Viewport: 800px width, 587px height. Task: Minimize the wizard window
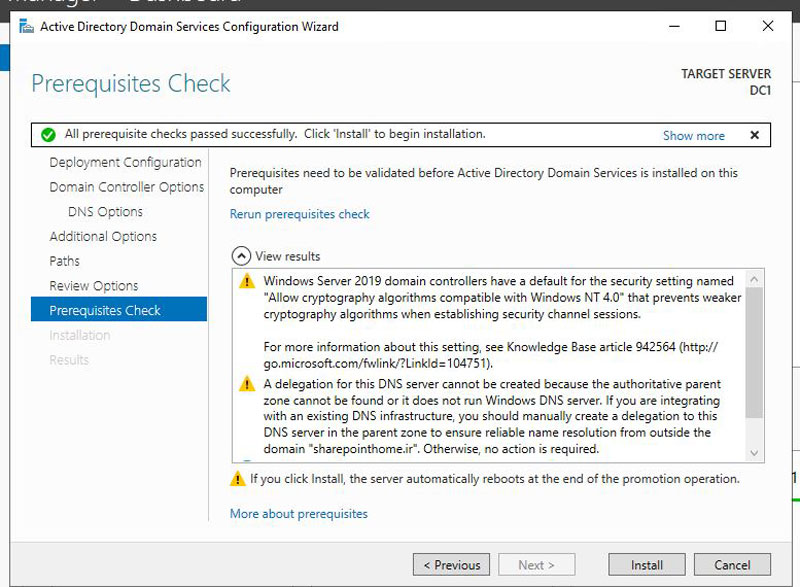point(674,26)
